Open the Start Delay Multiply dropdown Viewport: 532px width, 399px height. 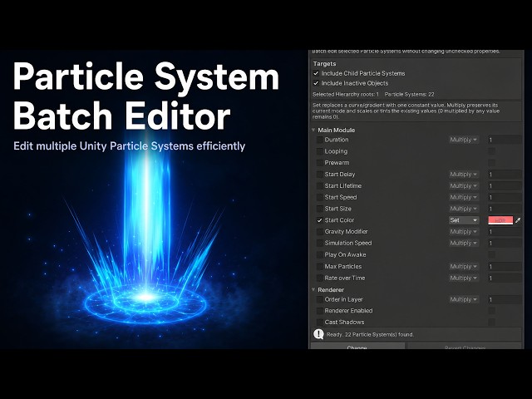[x=464, y=175]
